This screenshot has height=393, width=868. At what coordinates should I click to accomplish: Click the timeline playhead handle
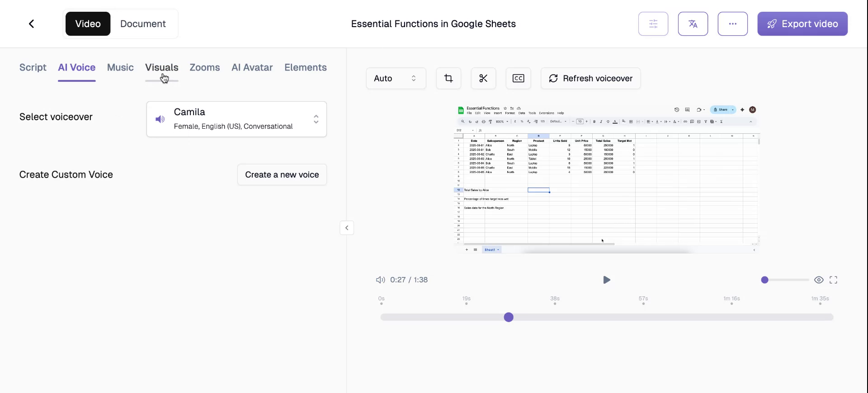coord(509,317)
